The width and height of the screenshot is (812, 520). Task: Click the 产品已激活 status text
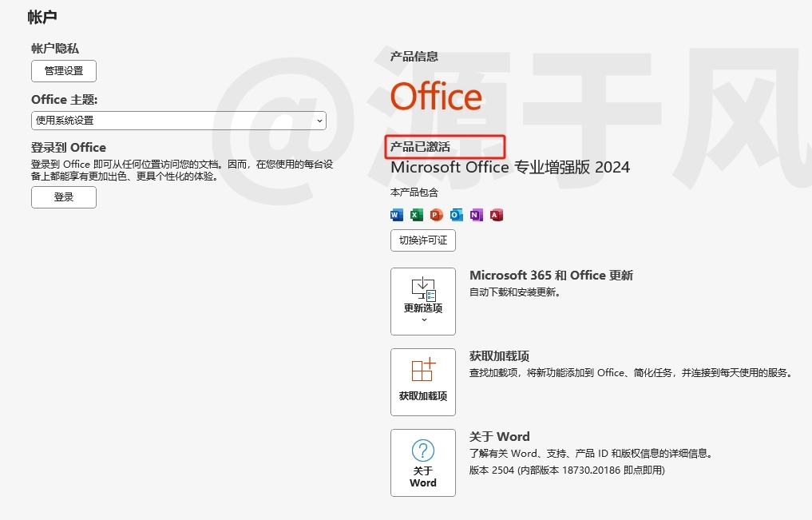[420, 147]
